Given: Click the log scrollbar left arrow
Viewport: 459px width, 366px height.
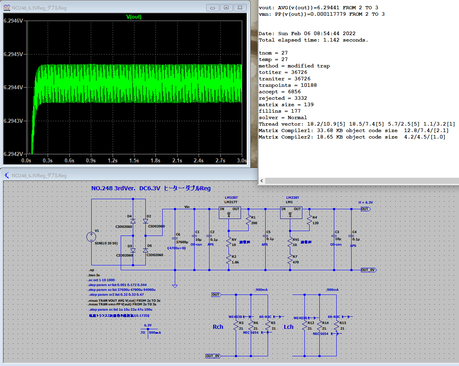Looking at the screenshot, I should coord(262,180).
